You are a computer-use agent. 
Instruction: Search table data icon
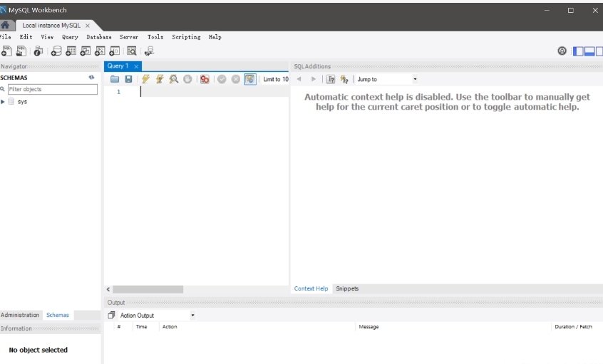click(x=132, y=51)
